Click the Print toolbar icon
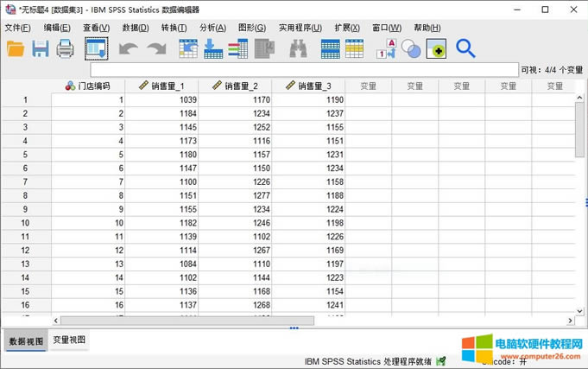Screen dimensions: 588x369 66,49
